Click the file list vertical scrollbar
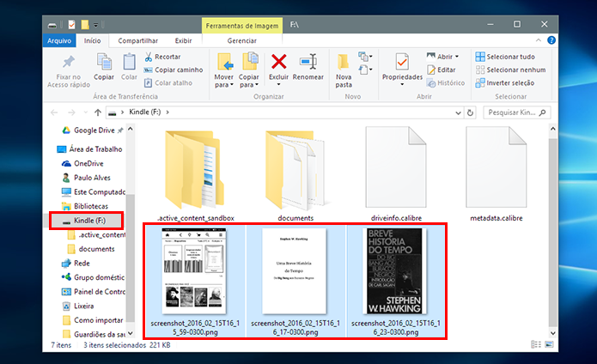Viewport: 597px width, 364px height. 553,231
